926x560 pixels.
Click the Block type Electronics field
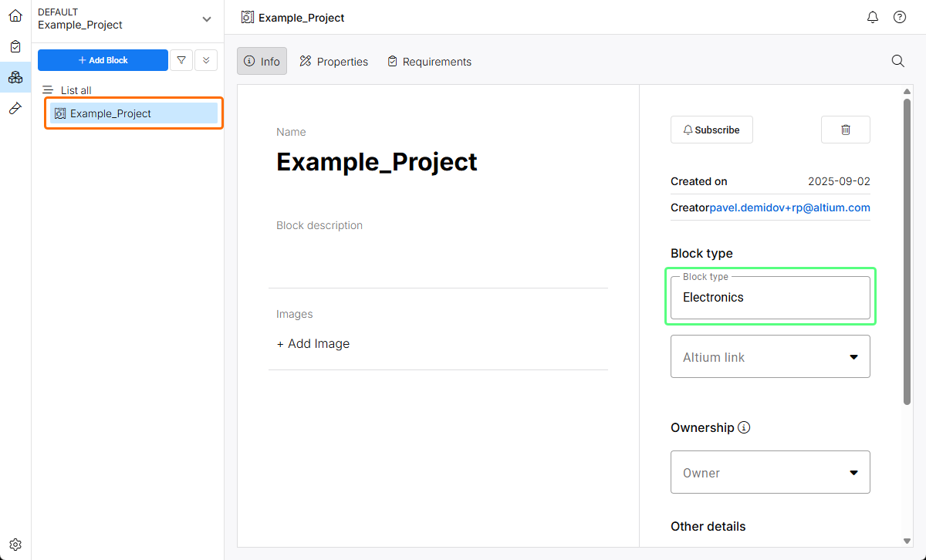coord(770,298)
